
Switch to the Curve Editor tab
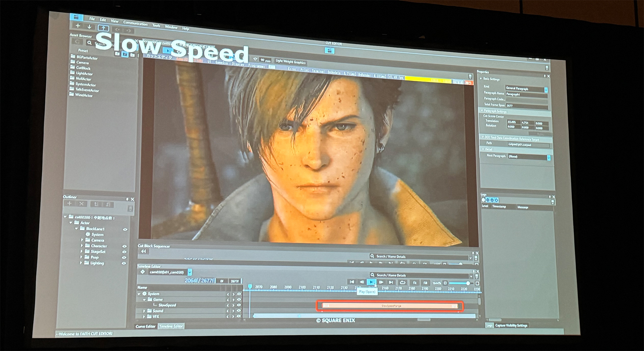tap(145, 326)
